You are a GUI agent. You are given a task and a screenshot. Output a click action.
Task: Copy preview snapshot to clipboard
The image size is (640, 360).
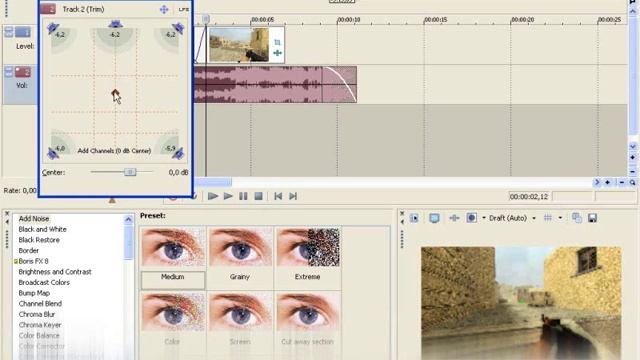click(x=577, y=218)
